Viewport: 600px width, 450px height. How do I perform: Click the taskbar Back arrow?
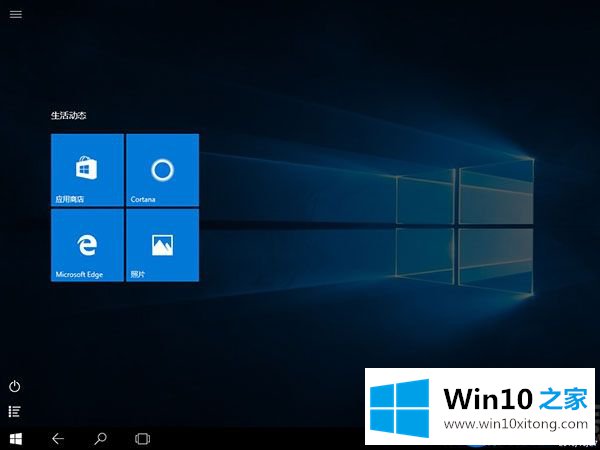point(58,439)
